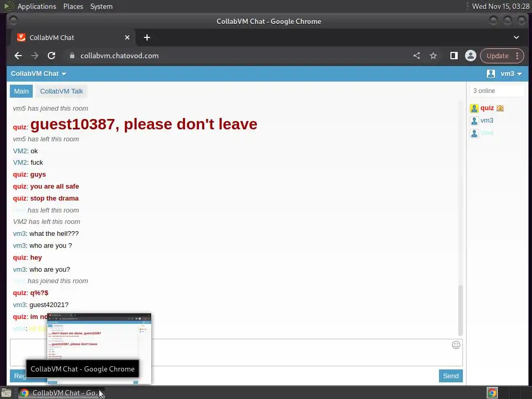Click quiz name on 'please don't leave' message
The image size is (532, 399).
tap(20, 127)
